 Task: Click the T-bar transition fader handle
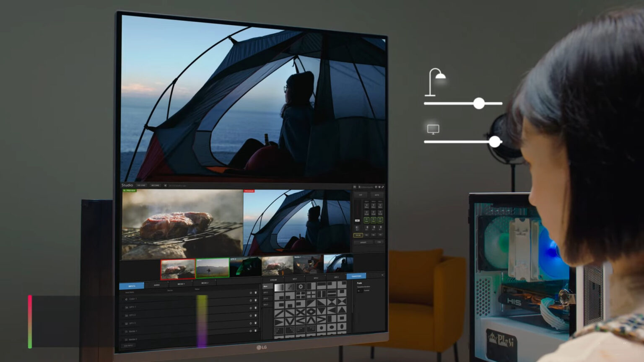click(x=357, y=220)
